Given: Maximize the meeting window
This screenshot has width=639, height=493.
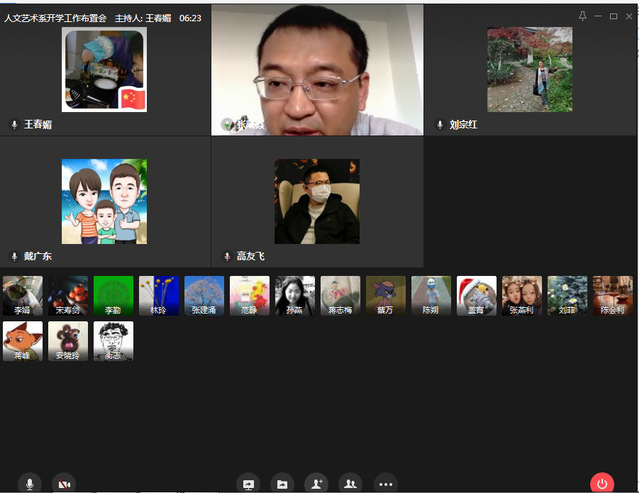Looking at the screenshot, I should pyautogui.click(x=613, y=16).
